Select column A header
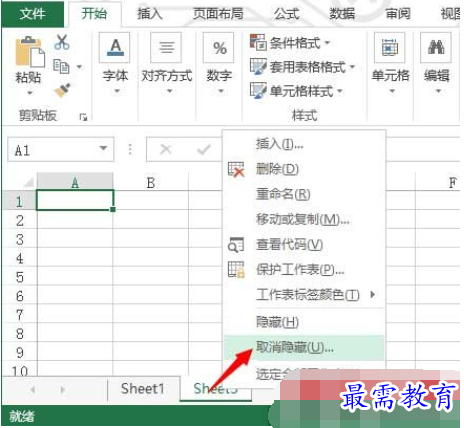Screen dimensions: 464x428 [75, 182]
